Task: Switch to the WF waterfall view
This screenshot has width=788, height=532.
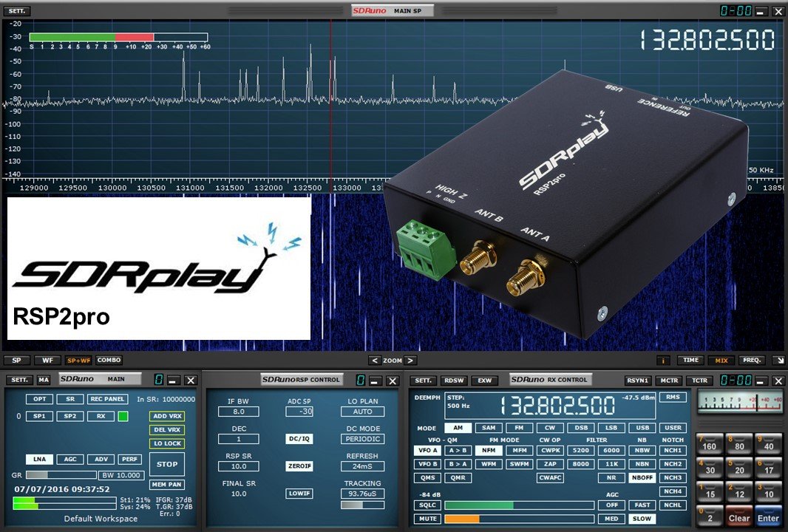Action: click(x=47, y=360)
